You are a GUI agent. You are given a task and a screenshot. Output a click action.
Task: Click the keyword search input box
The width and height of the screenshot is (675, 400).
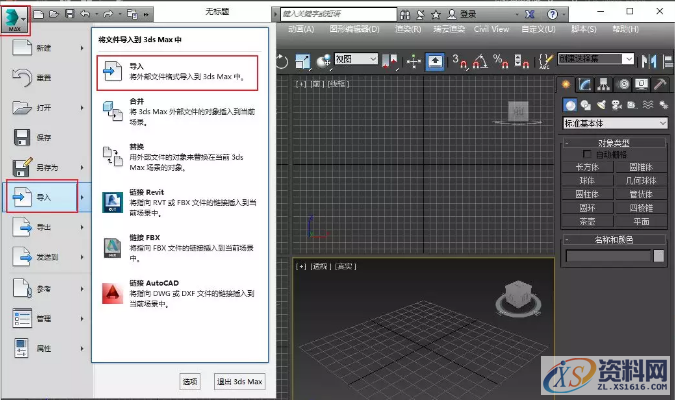pyautogui.click(x=338, y=14)
